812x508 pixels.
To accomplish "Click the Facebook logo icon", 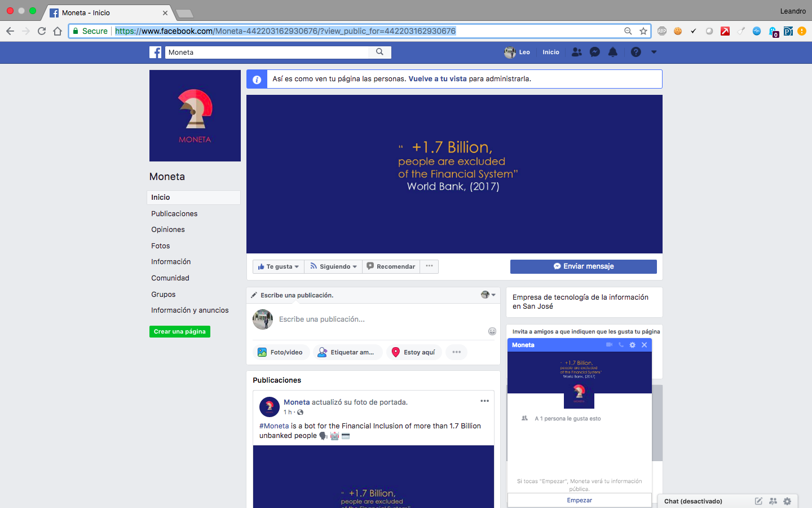I will 155,52.
